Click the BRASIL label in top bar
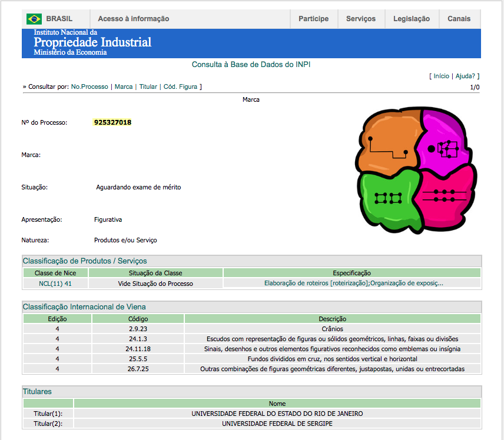 (x=59, y=19)
